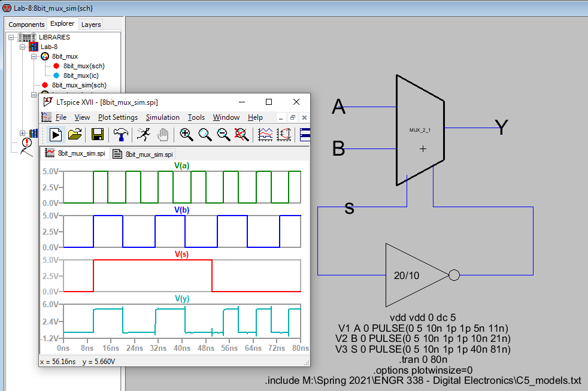Click the Autorange axes icon
Viewport: 588px width, 391px height.
pyautogui.click(x=284, y=135)
